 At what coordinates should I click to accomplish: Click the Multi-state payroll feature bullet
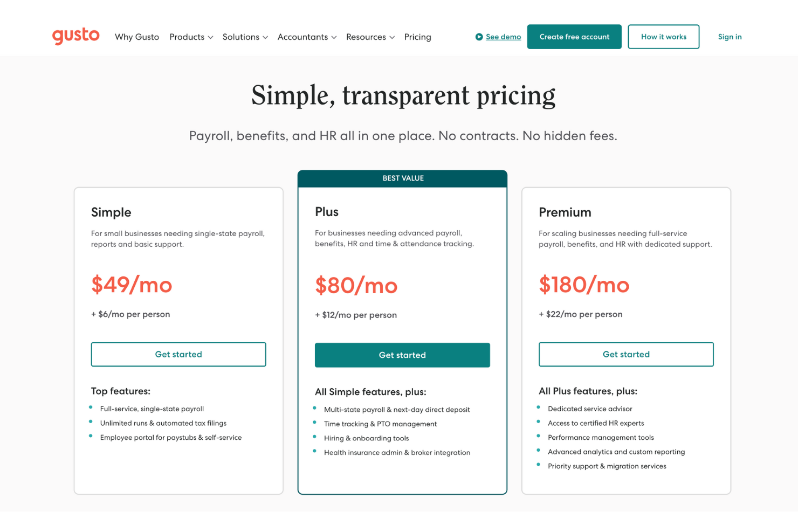pyautogui.click(x=396, y=409)
